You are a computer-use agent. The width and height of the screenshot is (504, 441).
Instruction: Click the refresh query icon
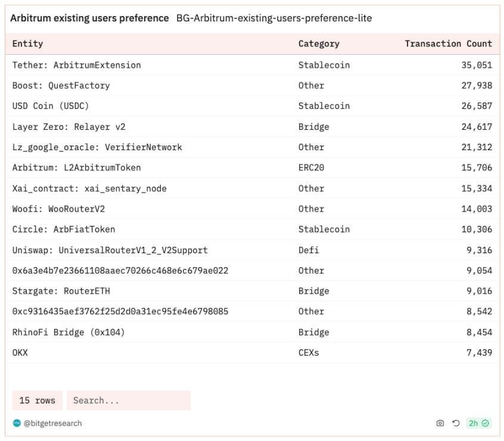click(456, 423)
